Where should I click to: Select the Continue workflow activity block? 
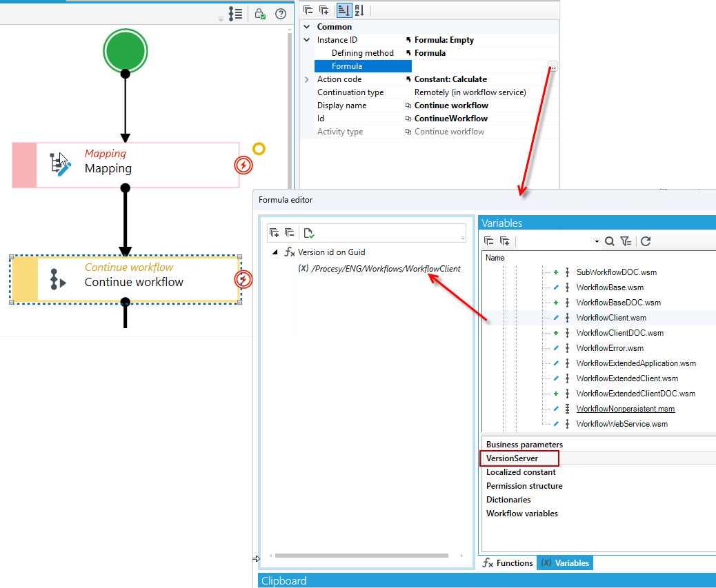click(126, 279)
